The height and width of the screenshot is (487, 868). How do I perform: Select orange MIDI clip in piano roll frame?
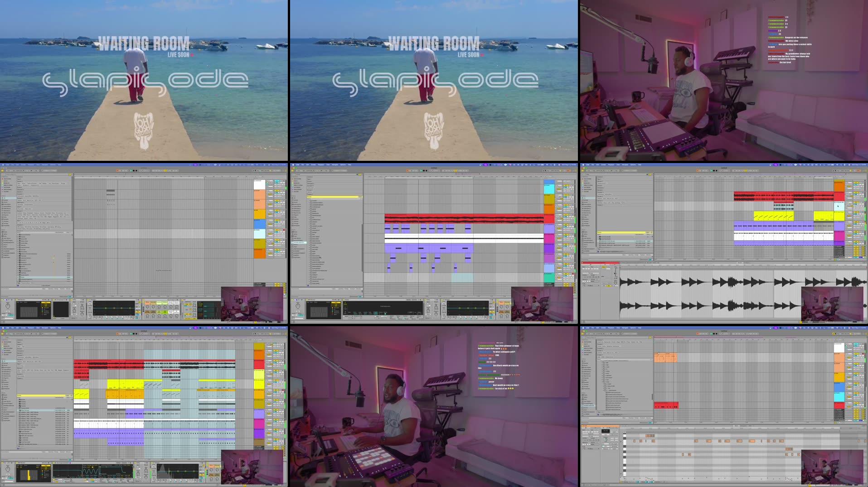[665, 357]
